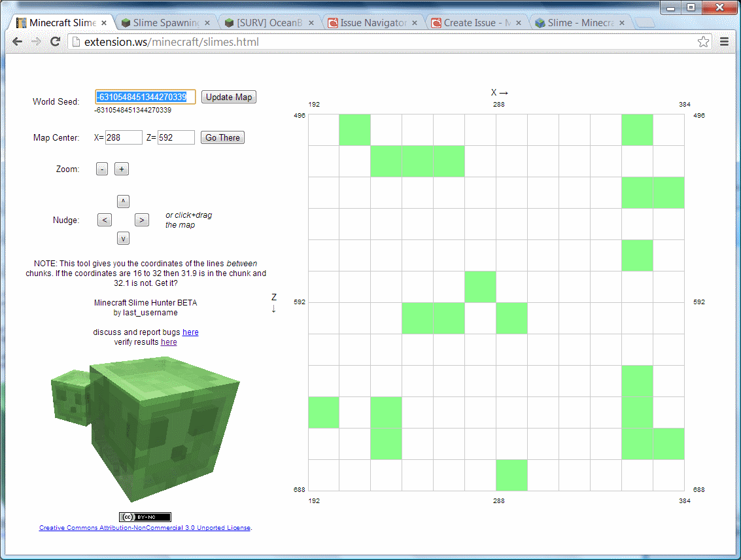Maximize the browser window
Image resolution: width=741 pixels, height=560 pixels.
(691, 8)
